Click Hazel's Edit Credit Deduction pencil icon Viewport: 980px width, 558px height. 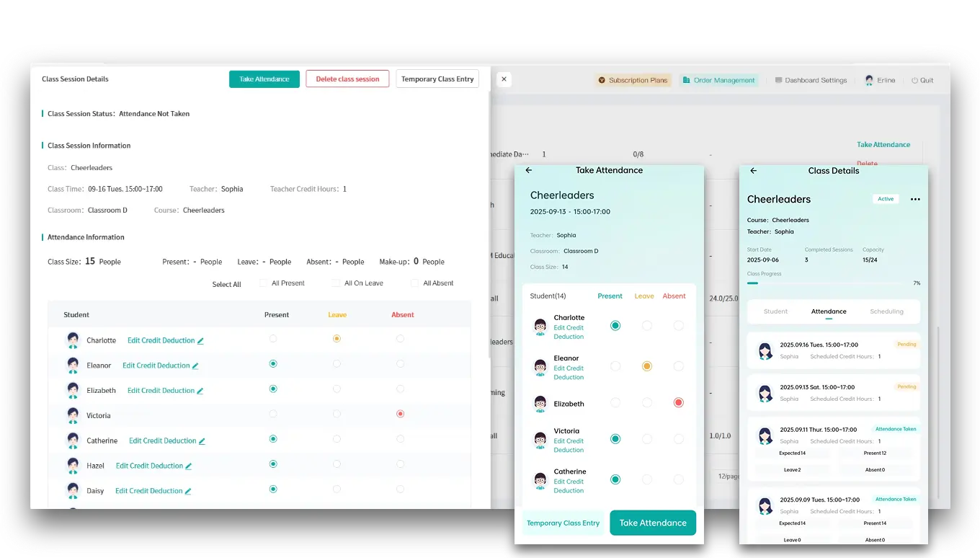tap(189, 466)
